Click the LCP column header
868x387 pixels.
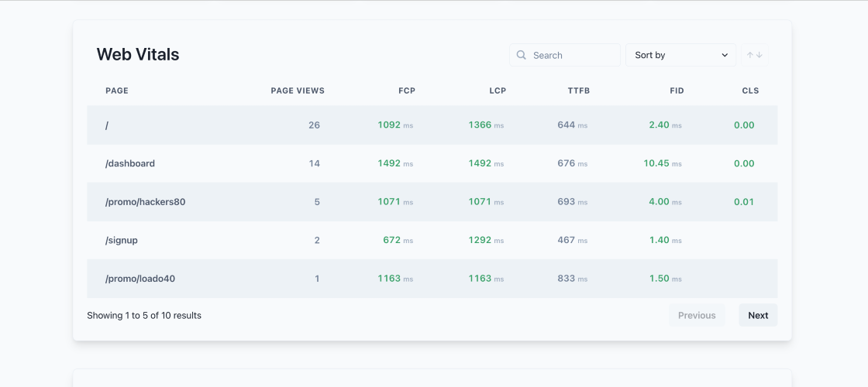pyautogui.click(x=498, y=91)
